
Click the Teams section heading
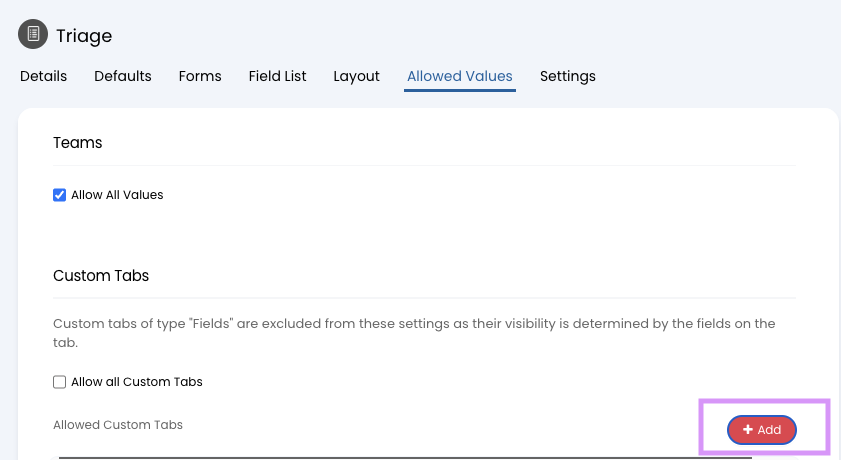(78, 143)
